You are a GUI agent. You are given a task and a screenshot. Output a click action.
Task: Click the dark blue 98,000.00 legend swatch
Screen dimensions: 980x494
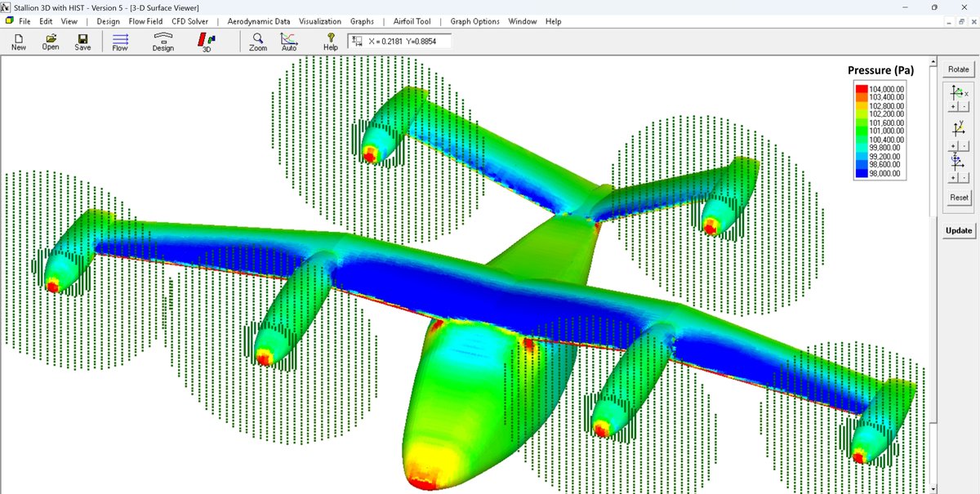[x=862, y=173]
